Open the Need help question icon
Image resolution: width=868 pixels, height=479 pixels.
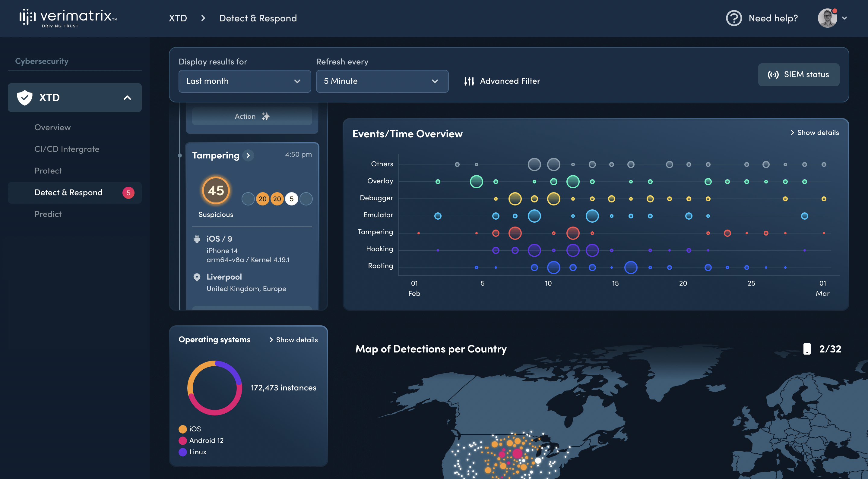point(733,18)
